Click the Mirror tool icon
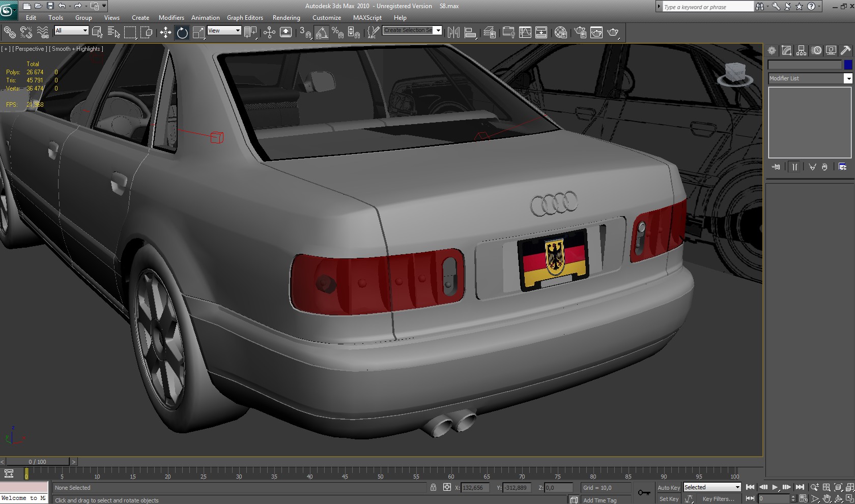This screenshot has height=504, width=855. 453,33
